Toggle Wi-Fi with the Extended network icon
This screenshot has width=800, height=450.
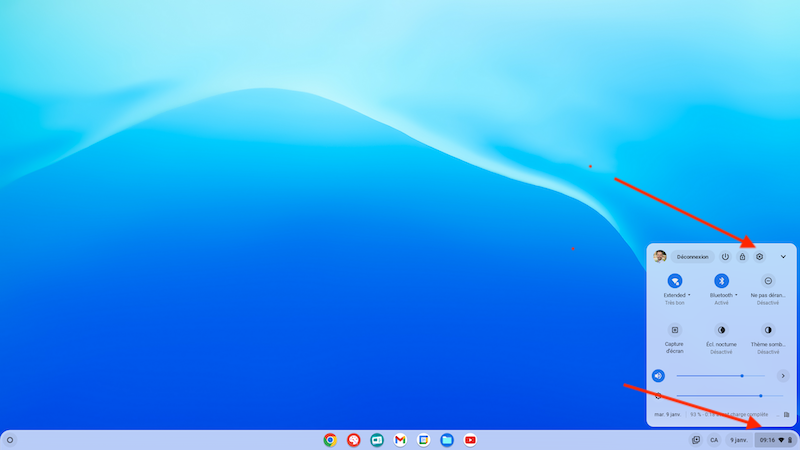[674, 281]
